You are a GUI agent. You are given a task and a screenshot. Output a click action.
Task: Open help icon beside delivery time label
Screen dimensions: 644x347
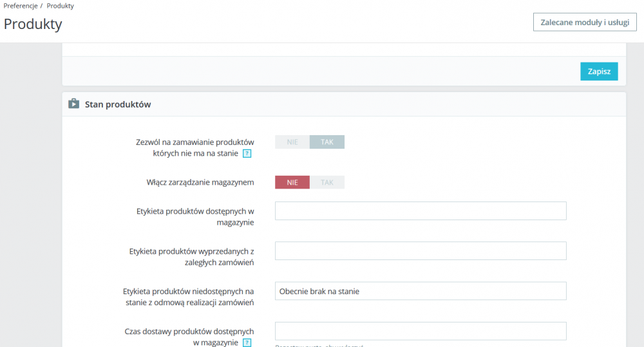[247, 343]
